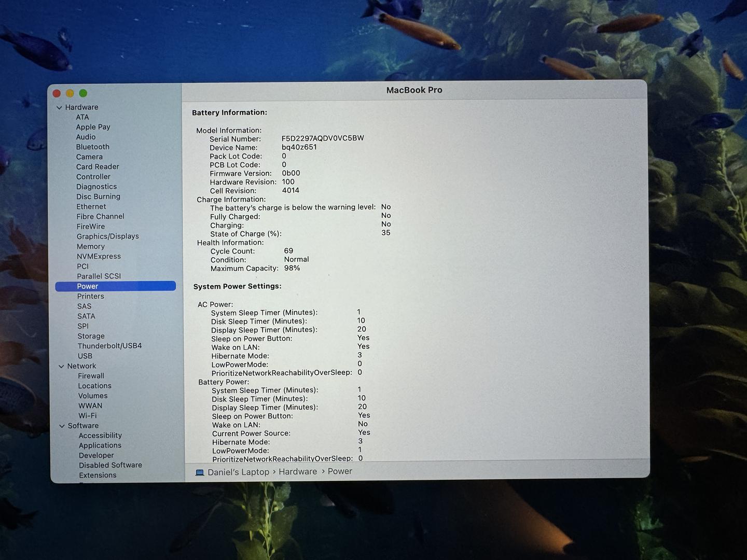This screenshot has width=747, height=560.
Task: Click Power in the path bar
Action: [340, 471]
